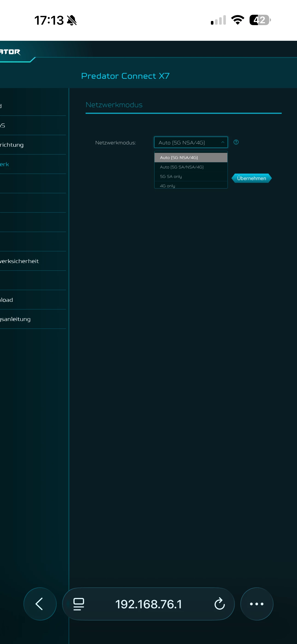The image size is (297, 644).
Task: Collapse the Netzwerkmodus dropdown via its chevron
Action: tap(222, 142)
